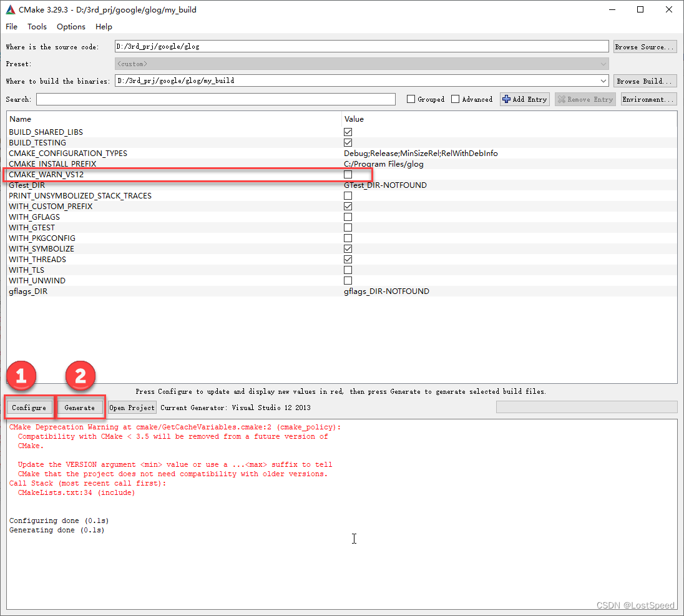Maximize the CMake window
The height and width of the screenshot is (616, 684).
tap(640, 9)
